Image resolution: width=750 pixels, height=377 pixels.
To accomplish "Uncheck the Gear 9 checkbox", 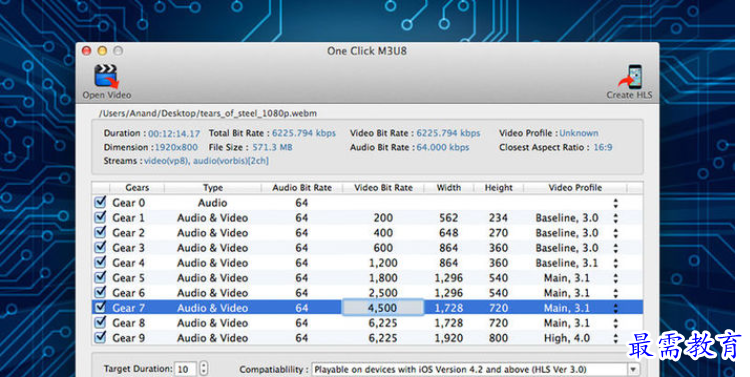I will pos(100,337).
